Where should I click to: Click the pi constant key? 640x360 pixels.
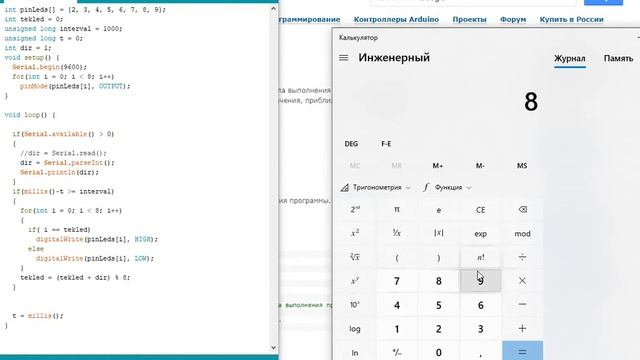tap(397, 209)
